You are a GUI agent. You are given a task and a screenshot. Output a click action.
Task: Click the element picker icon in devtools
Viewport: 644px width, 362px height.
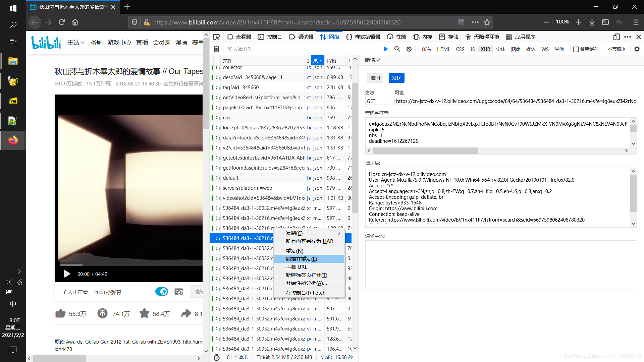(216, 37)
